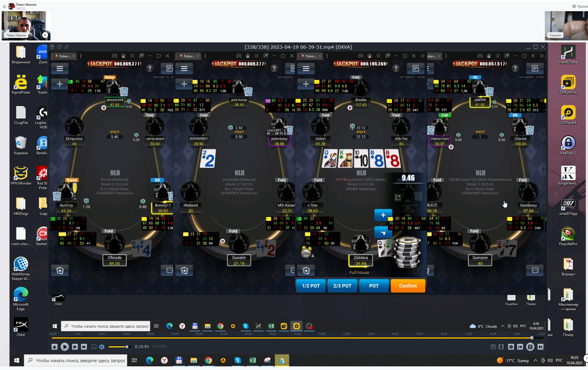588x370 pixels.
Task: Toggle pin-on-top in the player title bar
Action: click(x=66, y=47)
